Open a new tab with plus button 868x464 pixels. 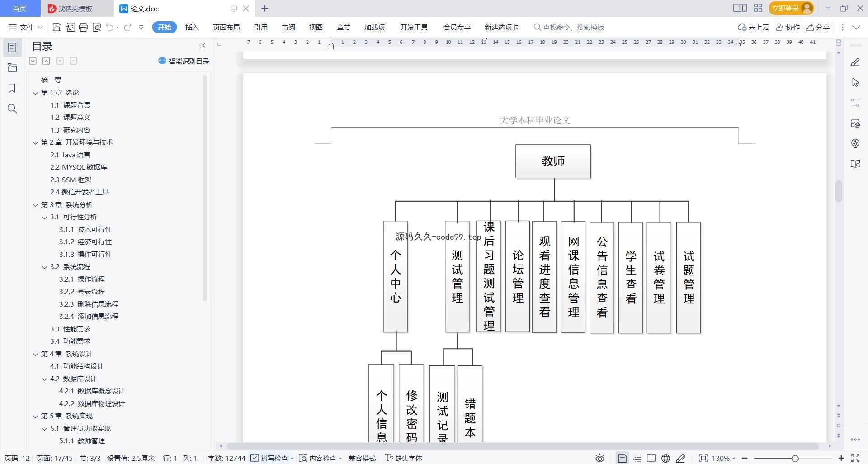click(265, 8)
